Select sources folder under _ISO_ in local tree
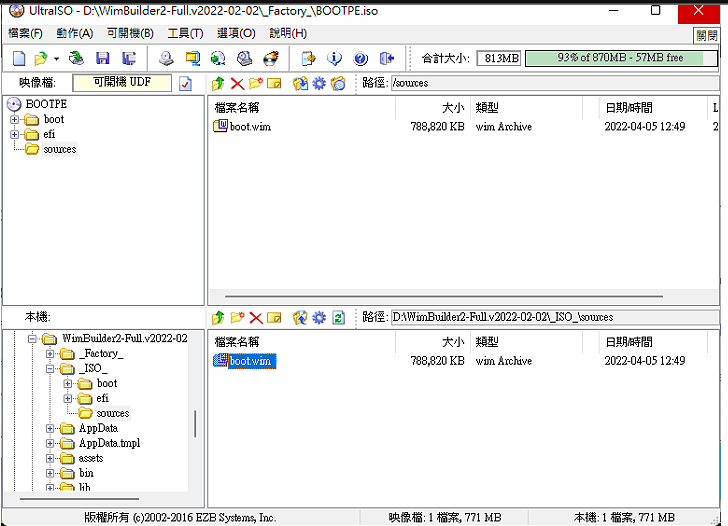The height and width of the screenshot is (526, 728). pos(113,413)
